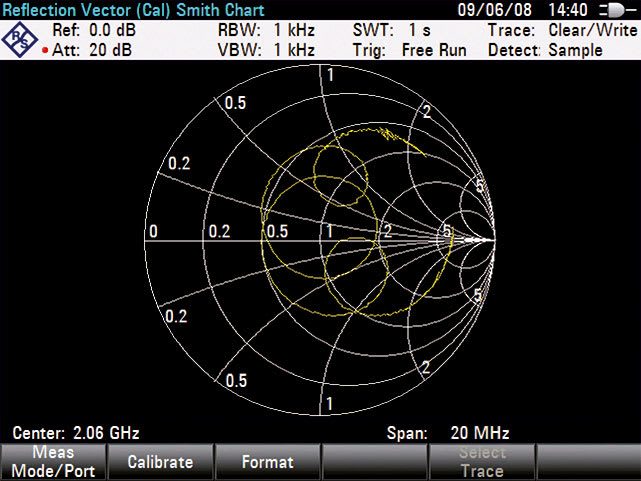Viewport: 641px width, 481px height.
Task: Click the upper-right '2' reactance label
Action: point(427,111)
